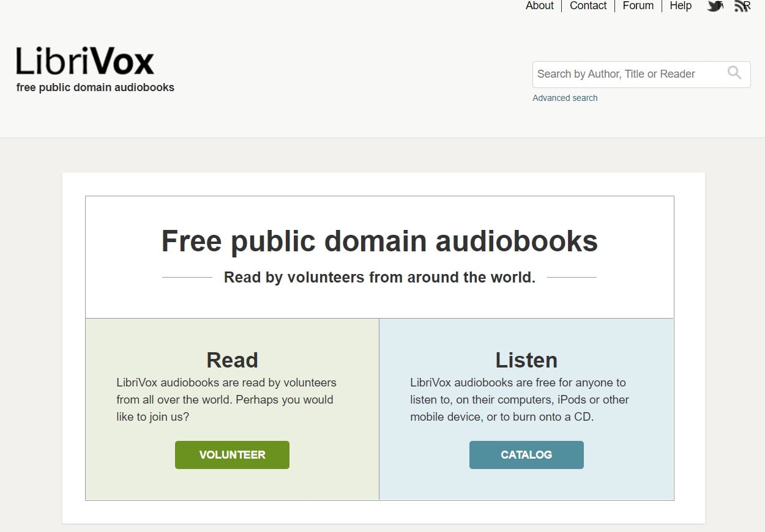Click the magnifying glass search icon
This screenshot has height=532, width=765.
[734, 73]
